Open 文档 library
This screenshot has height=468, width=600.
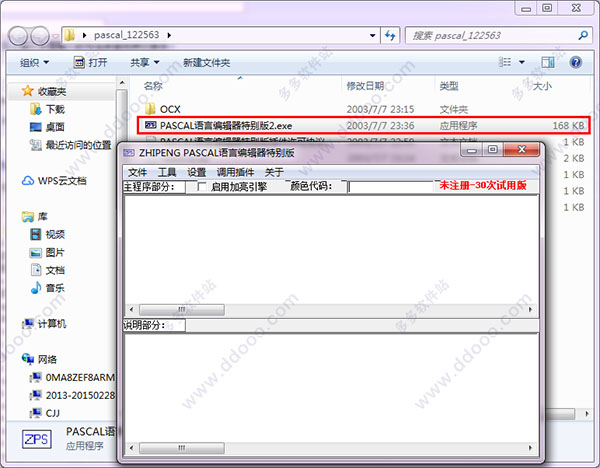tap(55, 270)
